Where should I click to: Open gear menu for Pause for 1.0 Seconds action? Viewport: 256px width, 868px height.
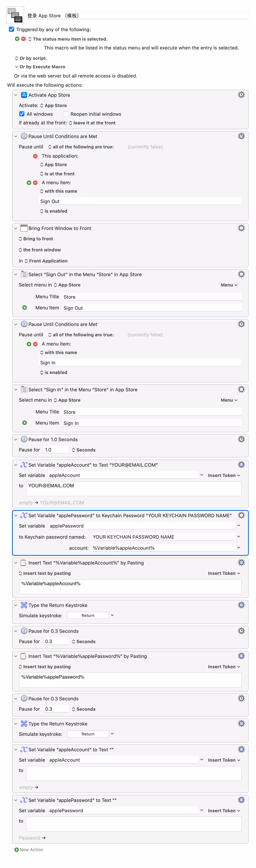tap(241, 439)
